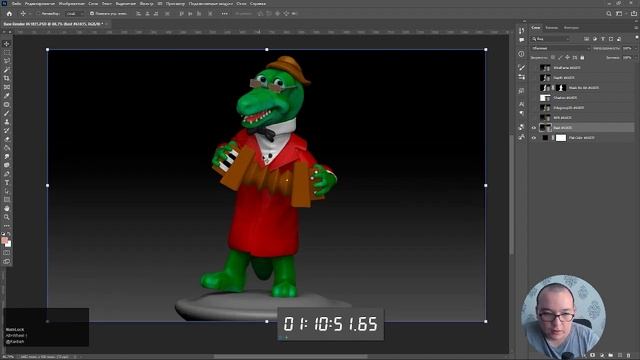
Task: Click the zoom percentage field in status bar
Action: click(x=8, y=357)
